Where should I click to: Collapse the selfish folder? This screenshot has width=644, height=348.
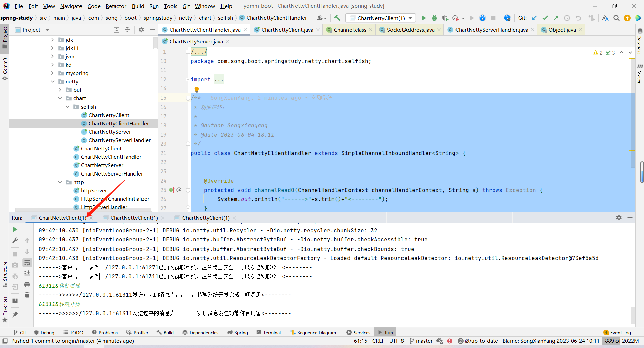68,107
